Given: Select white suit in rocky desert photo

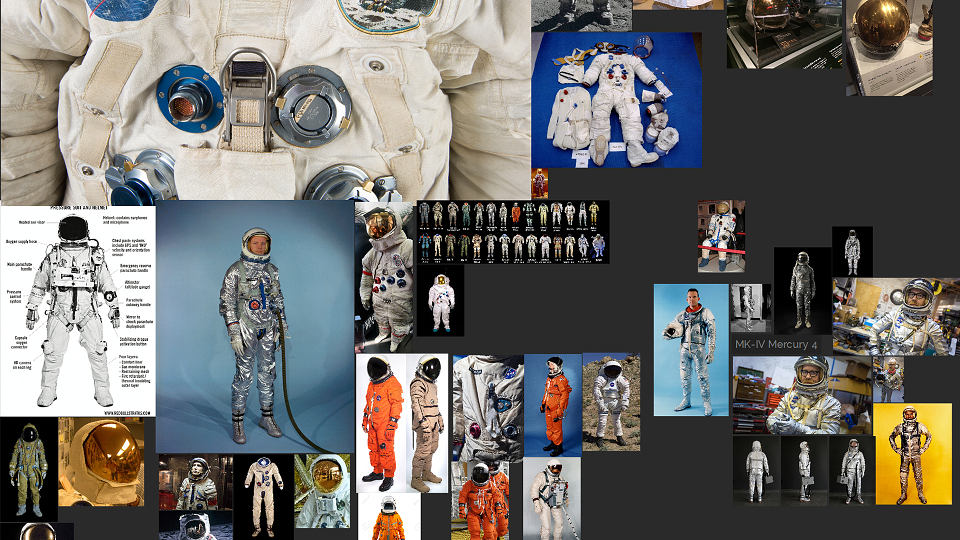Looking at the screenshot, I should coord(611,402).
